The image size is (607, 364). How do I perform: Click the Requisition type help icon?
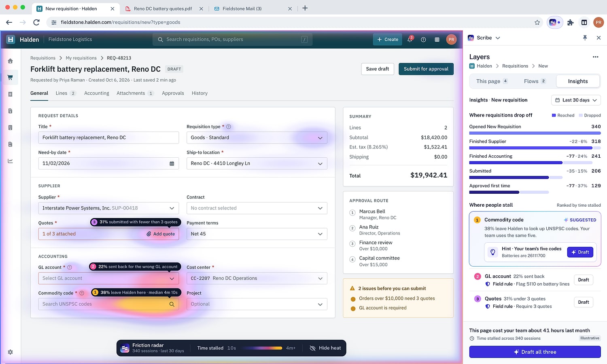coord(229,127)
